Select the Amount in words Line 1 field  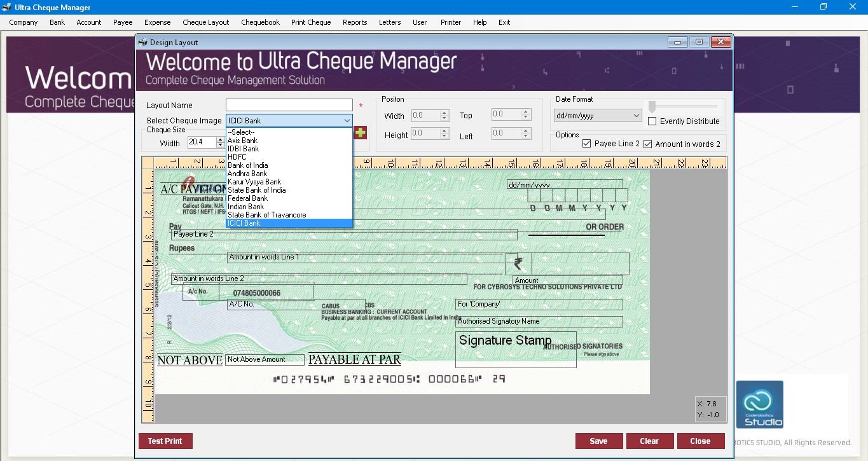372,258
